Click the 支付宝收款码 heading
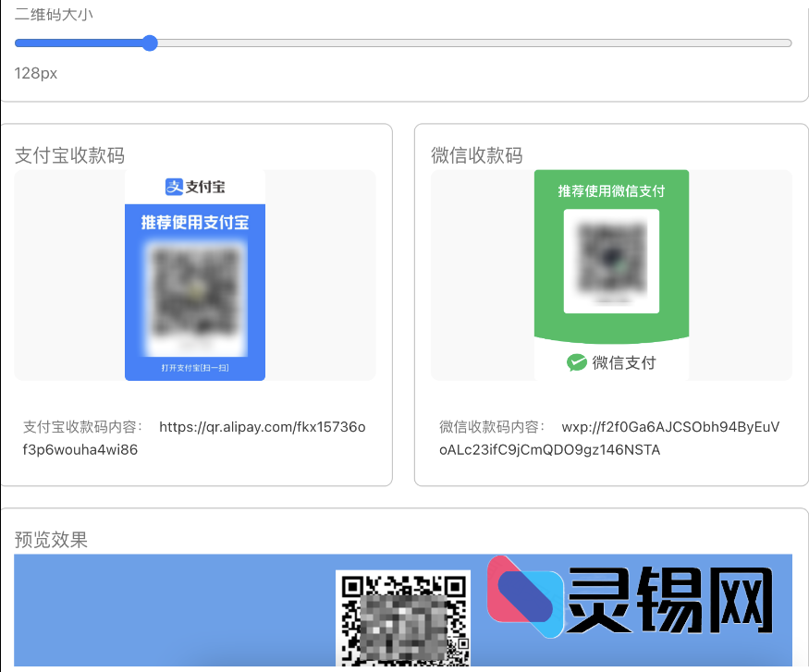Image resolution: width=809 pixels, height=672 pixels. (x=69, y=155)
